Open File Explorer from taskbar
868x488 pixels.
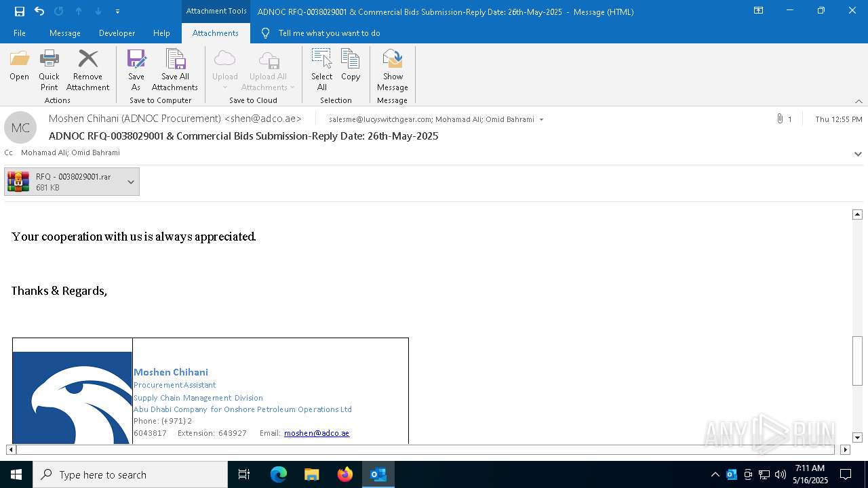(312, 474)
